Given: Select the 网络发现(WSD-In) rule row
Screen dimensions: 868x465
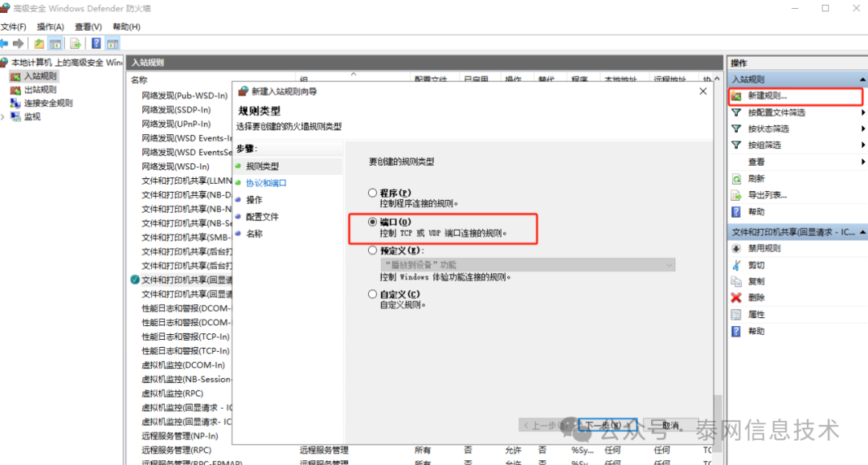Looking at the screenshot, I should pos(175,166).
